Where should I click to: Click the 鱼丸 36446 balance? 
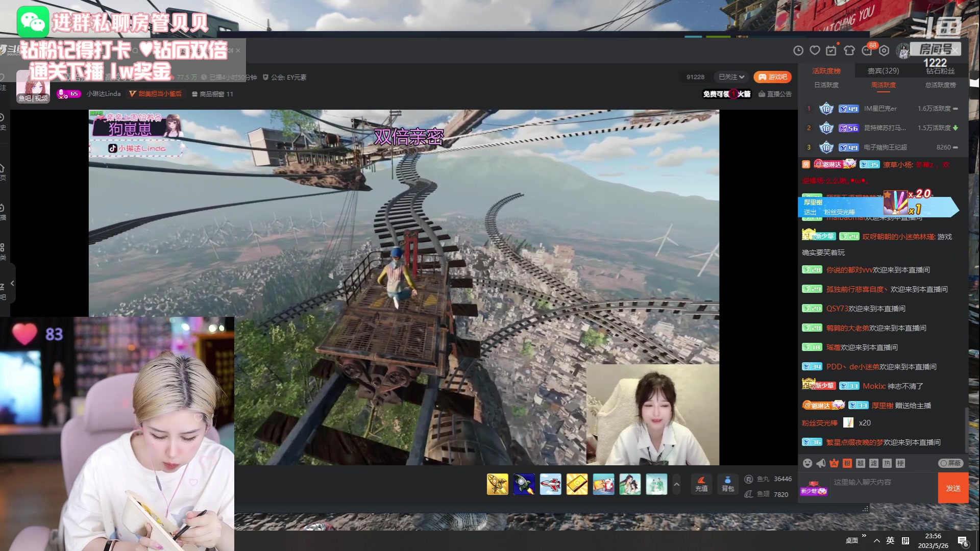768,479
